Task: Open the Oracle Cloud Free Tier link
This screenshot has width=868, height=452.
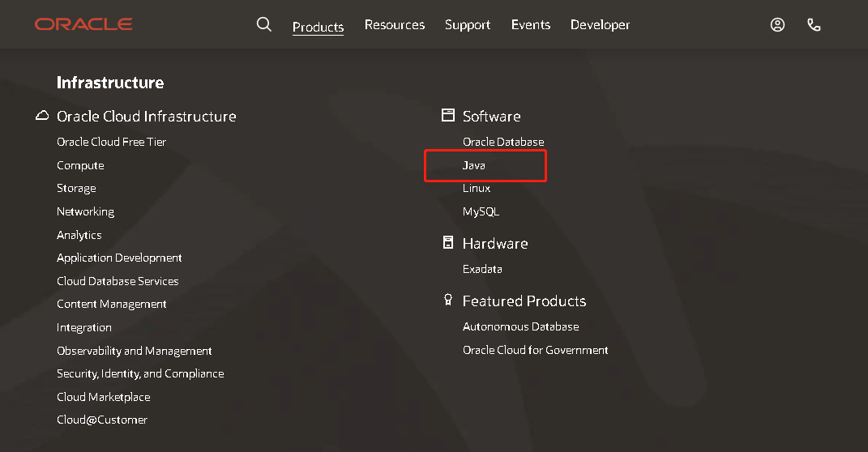Action: click(x=111, y=142)
